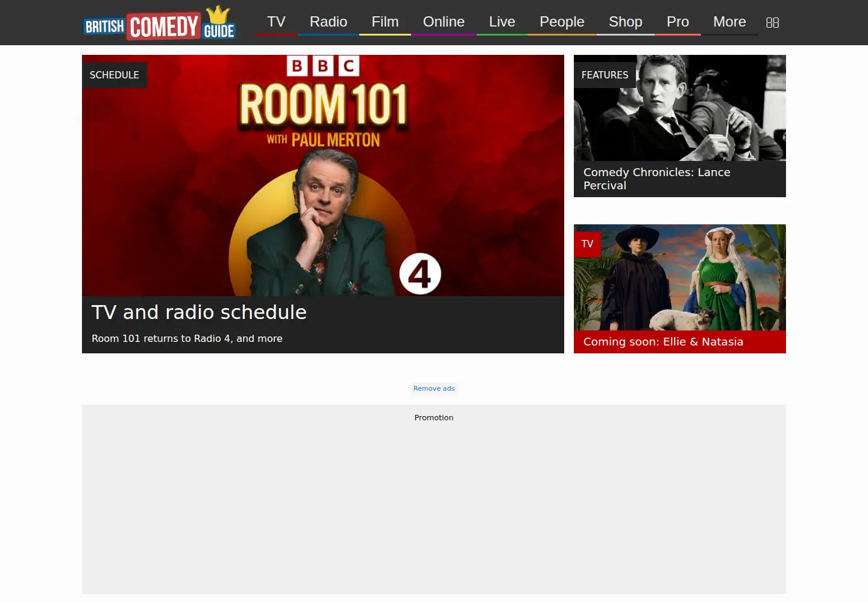Click the Remove ads link
The image size is (868, 603).
coord(434,388)
